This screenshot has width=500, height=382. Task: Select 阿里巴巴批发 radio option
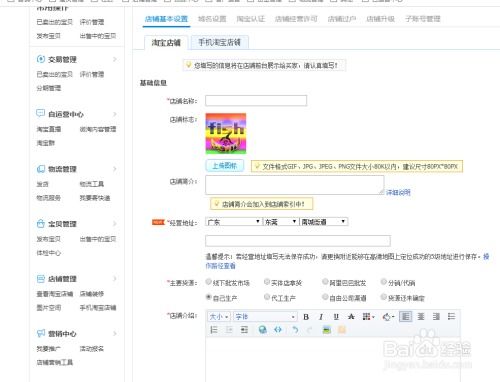coord(325,282)
